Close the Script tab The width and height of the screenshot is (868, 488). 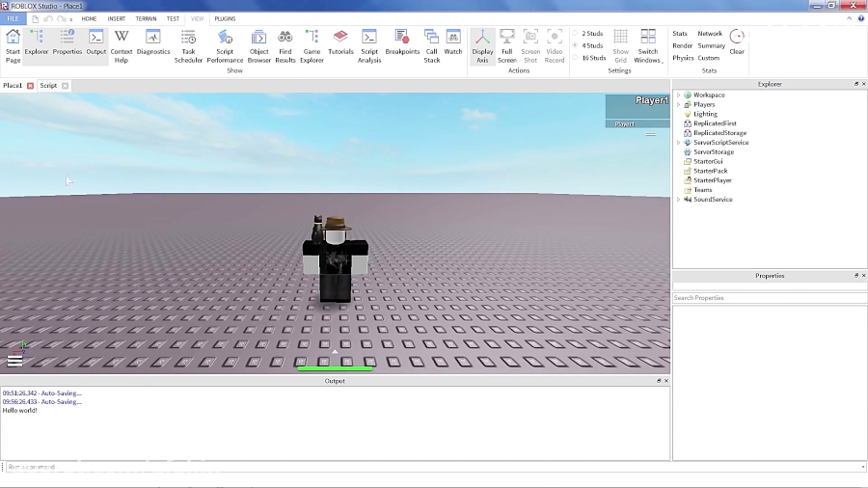65,86
